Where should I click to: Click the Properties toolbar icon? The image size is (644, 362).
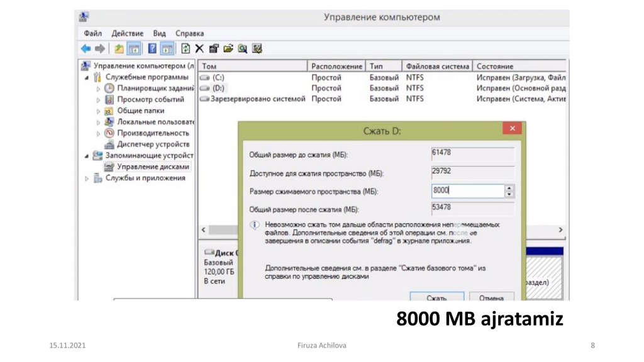pos(214,48)
